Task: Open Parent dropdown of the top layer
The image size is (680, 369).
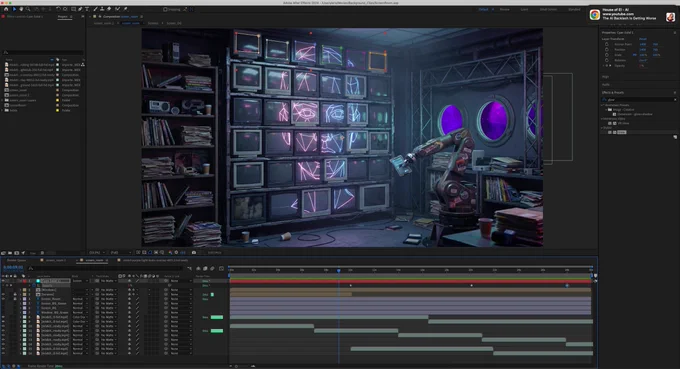Action: tap(180, 281)
